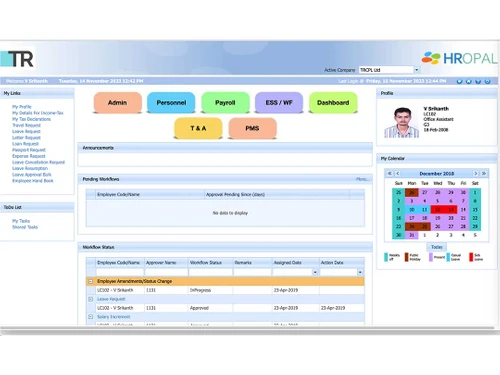The width and height of the screenshot is (500, 375).
Task: Open My Tax Declarations link
Action: (31, 119)
